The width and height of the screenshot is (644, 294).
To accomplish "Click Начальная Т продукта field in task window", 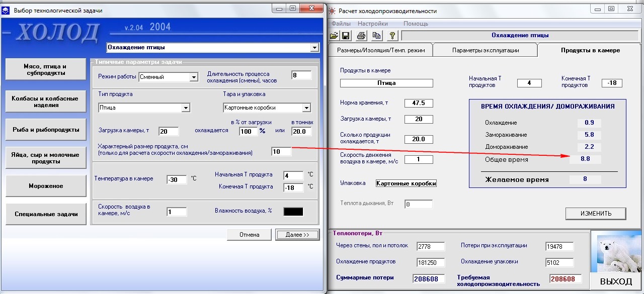I will (x=293, y=175).
